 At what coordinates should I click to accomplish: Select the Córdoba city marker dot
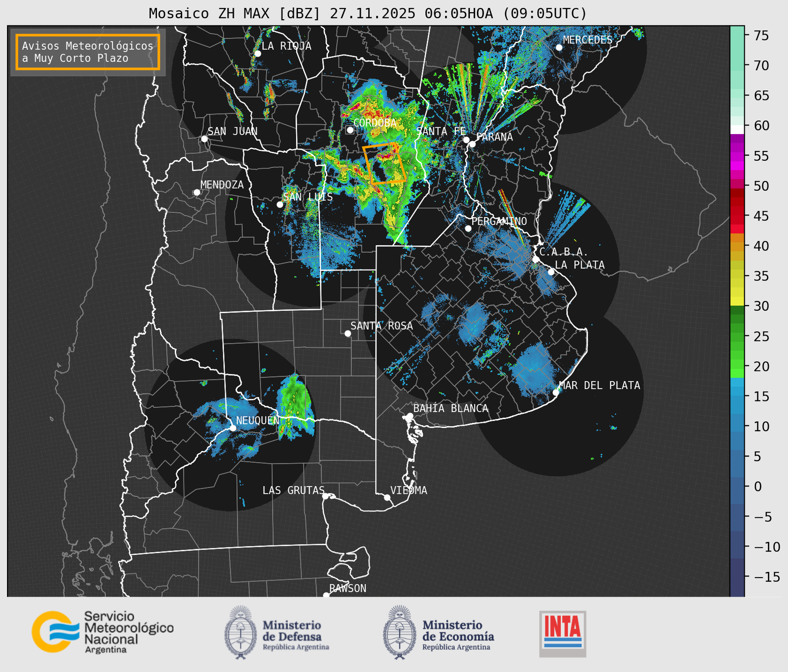click(350, 130)
